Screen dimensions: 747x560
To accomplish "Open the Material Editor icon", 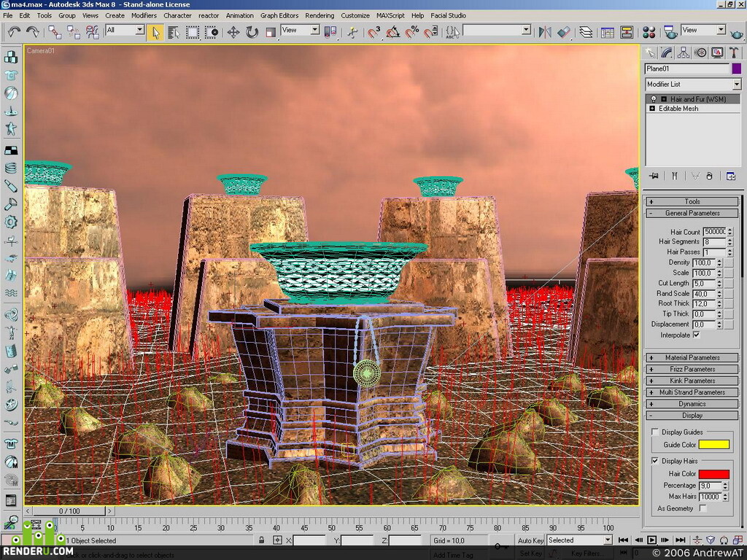I will (649, 32).
